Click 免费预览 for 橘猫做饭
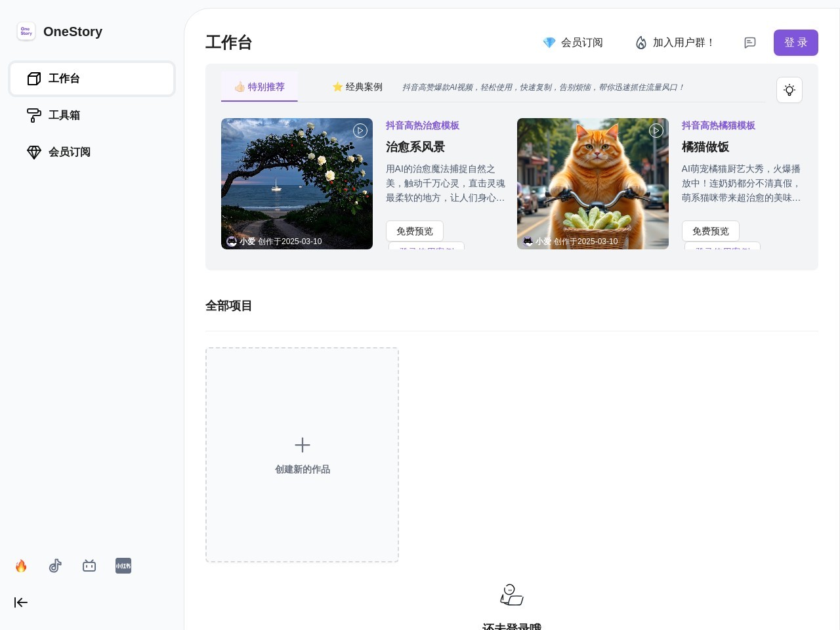This screenshot has height=630, width=840. click(x=710, y=231)
